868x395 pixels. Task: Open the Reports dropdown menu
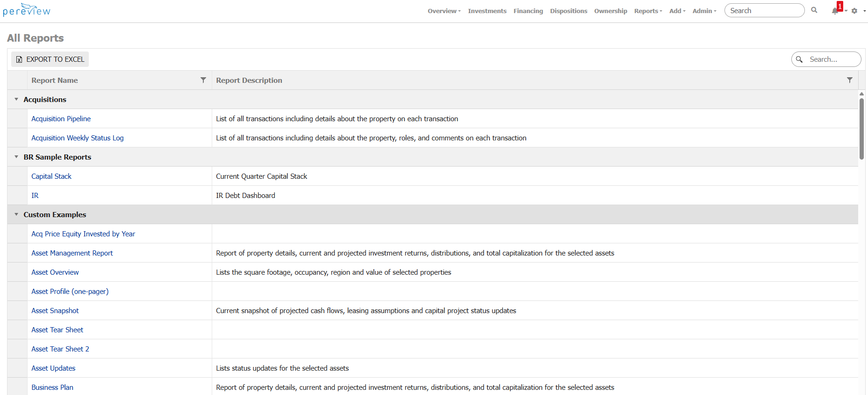648,11
